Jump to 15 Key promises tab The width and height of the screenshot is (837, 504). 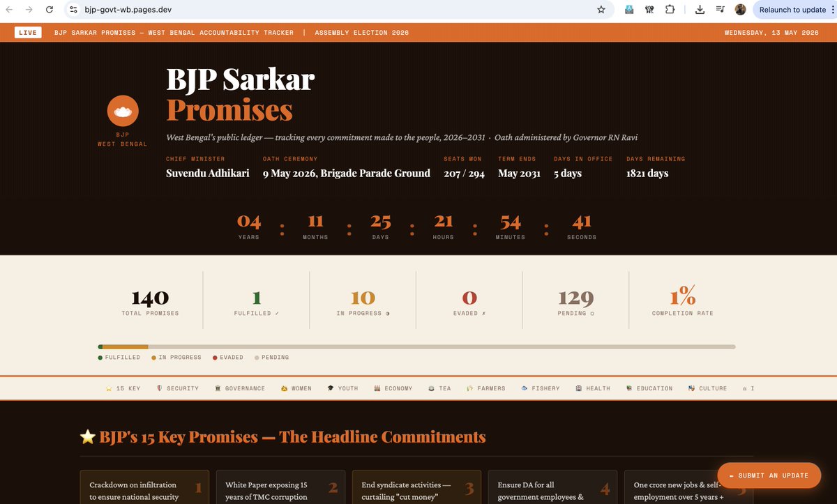(123, 388)
